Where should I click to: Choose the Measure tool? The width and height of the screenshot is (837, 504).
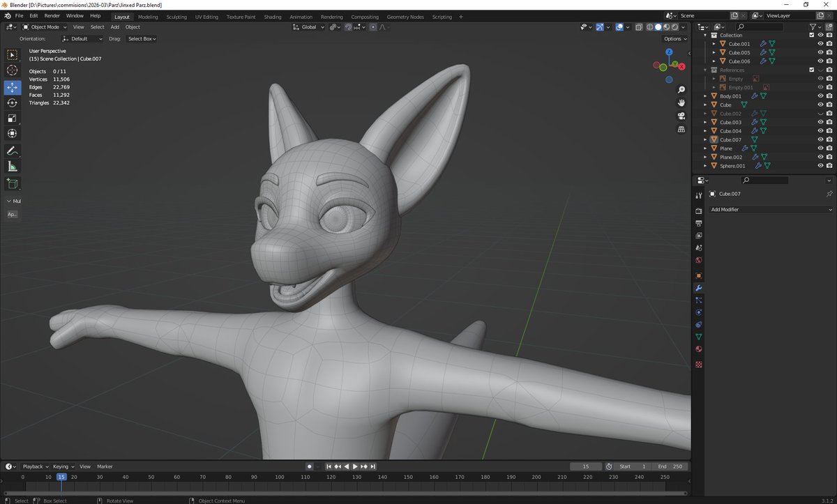pos(13,166)
